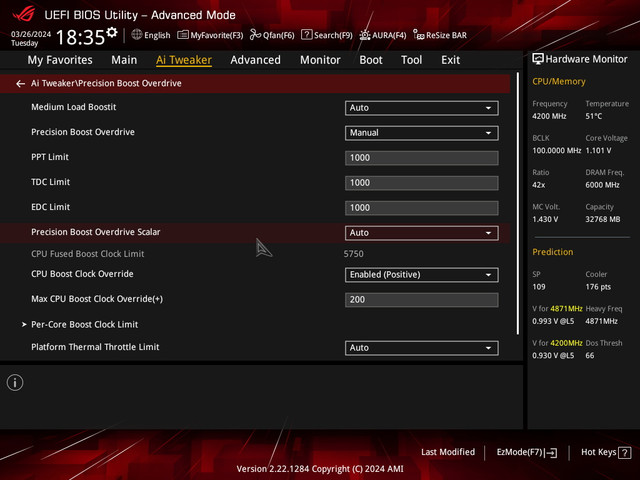Viewport: 640px width, 480px height.
Task: Click the Hardware Monitor screen icon
Action: click(x=538, y=59)
